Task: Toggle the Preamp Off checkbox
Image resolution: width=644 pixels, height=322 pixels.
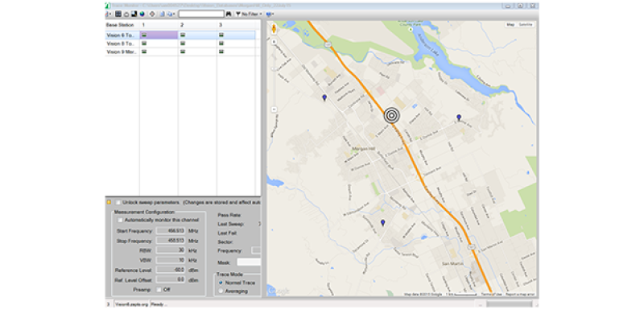Action: [x=159, y=290]
